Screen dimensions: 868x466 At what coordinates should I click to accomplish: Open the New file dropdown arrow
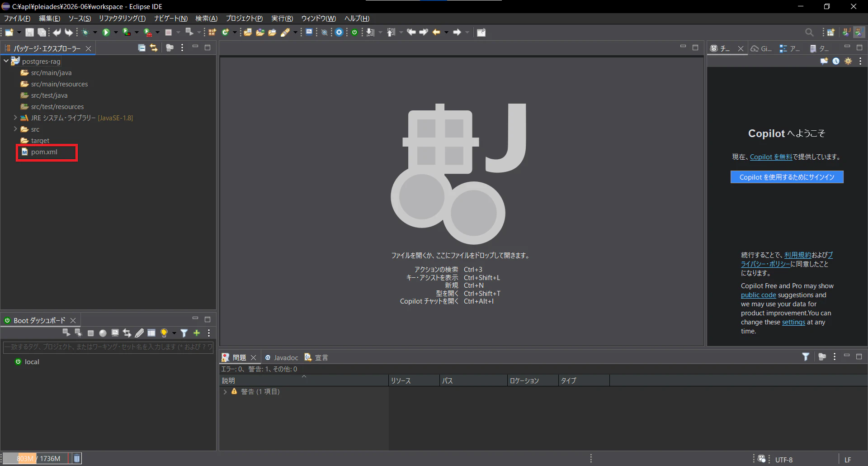[x=19, y=32]
